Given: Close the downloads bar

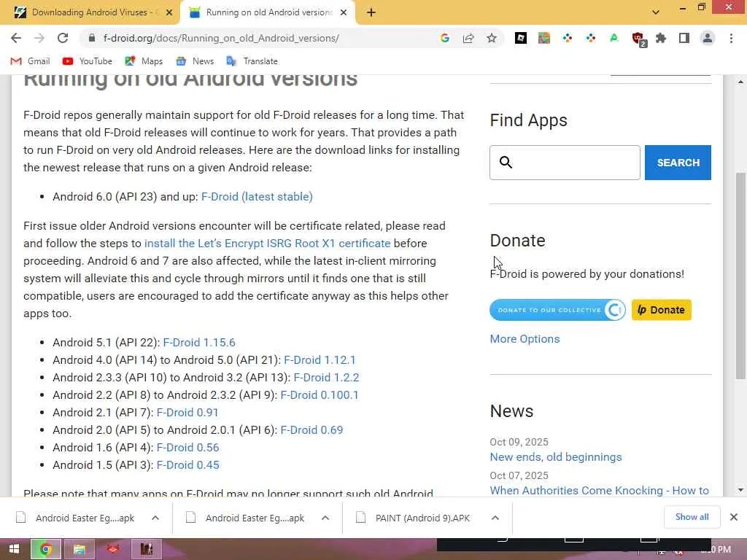Looking at the screenshot, I should pos(734,517).
